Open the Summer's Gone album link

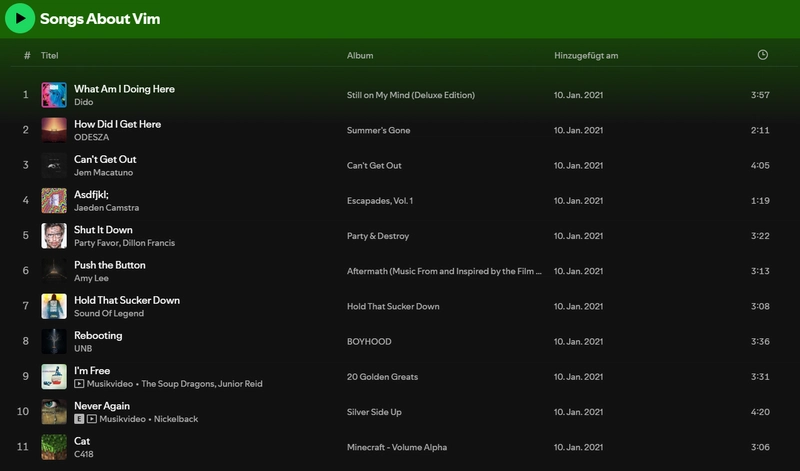[378, 131]
